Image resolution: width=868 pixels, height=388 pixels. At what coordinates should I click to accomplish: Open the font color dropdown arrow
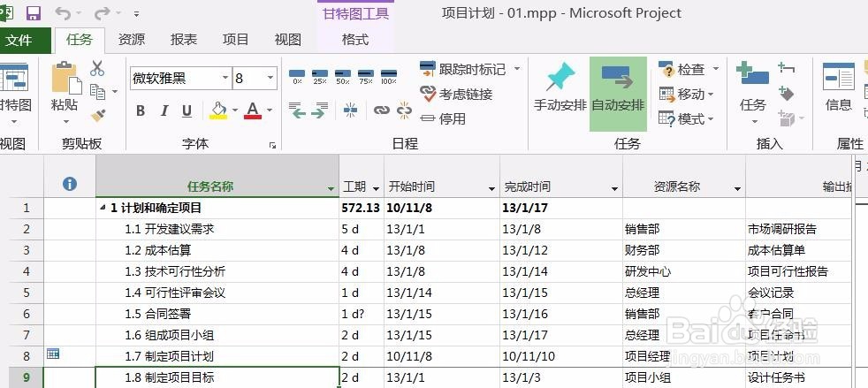(x=269, y=110)
